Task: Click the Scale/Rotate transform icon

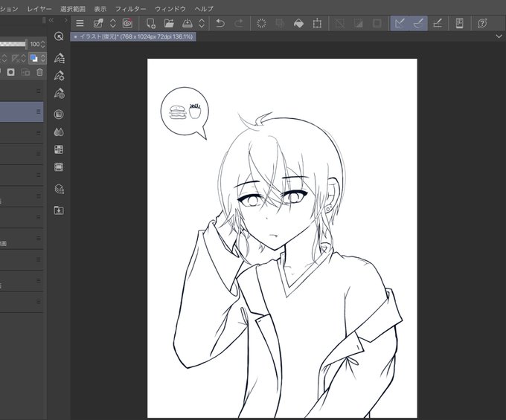Action: click(x=317, y=23)
